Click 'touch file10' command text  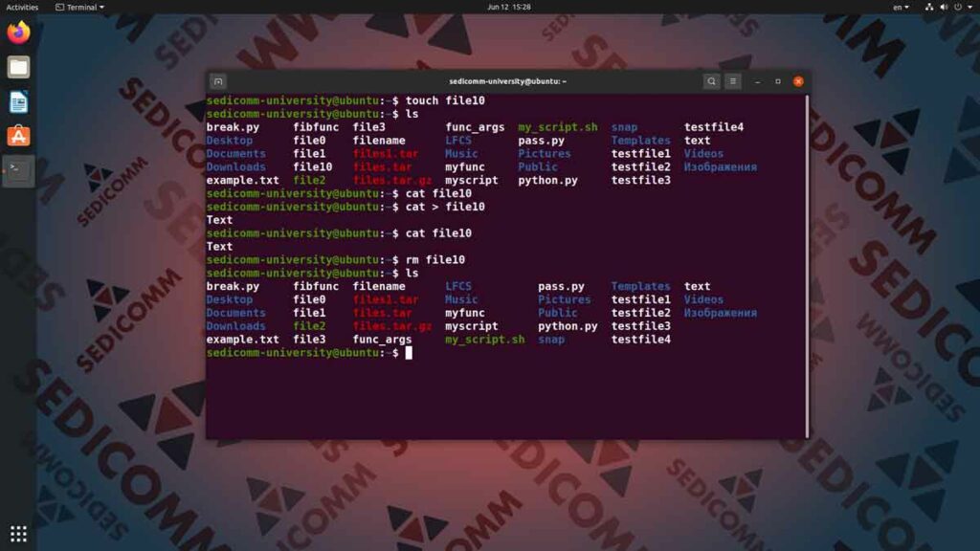tap(445, 100)
